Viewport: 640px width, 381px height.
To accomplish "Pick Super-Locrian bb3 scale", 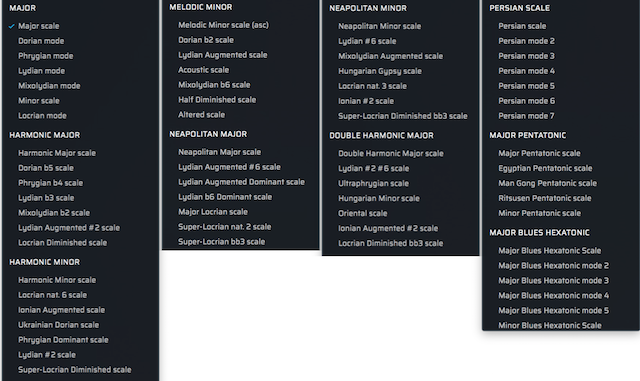I will coord(222,242).
